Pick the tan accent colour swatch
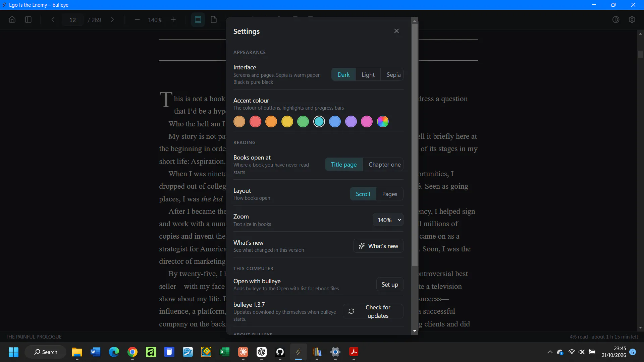 239,122
